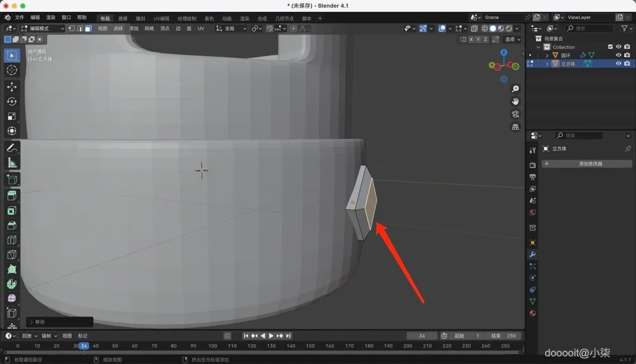Switch to the UV编辑 workspace tab
Image resolution: width=636 pixels, height=364 pixels.
tap(161, 18)
